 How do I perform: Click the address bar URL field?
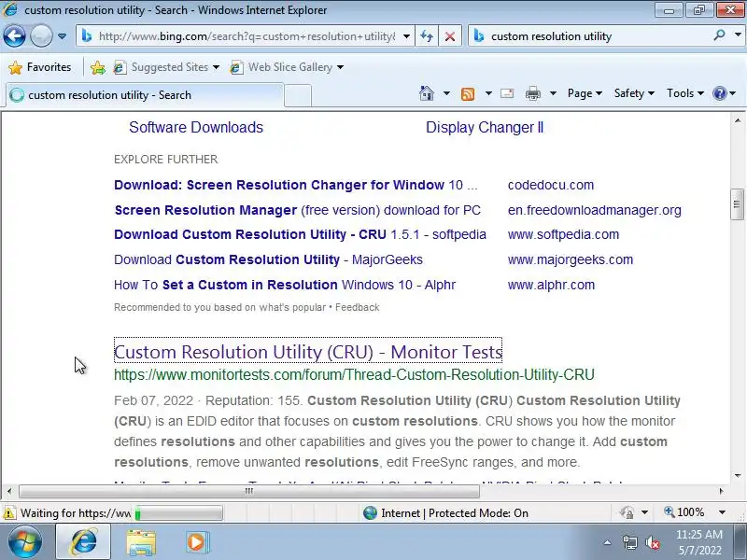point(247,36)
